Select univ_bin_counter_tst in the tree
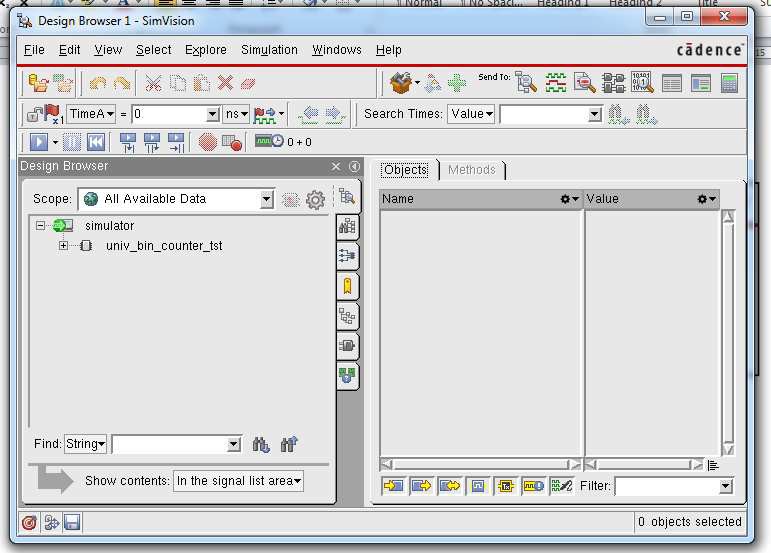The width and height of the screenshot is (771, 553). point(164,246)
